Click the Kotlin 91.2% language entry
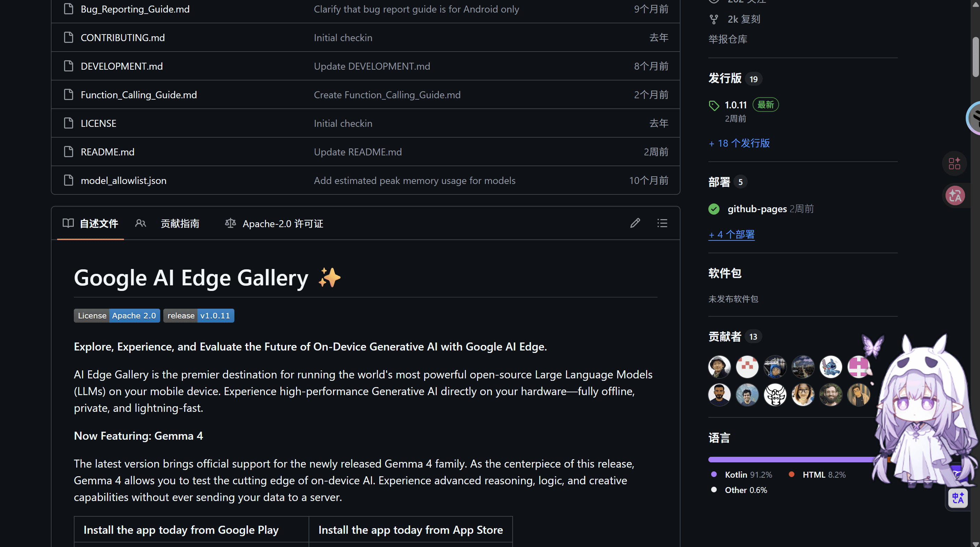The image size is (980, 547). [748, 475]
